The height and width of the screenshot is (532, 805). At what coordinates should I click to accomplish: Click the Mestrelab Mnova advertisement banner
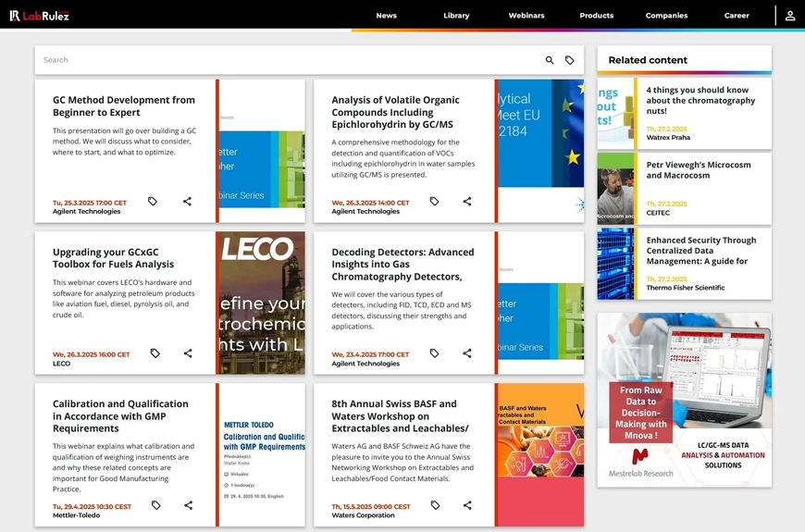tap(685, 400)
